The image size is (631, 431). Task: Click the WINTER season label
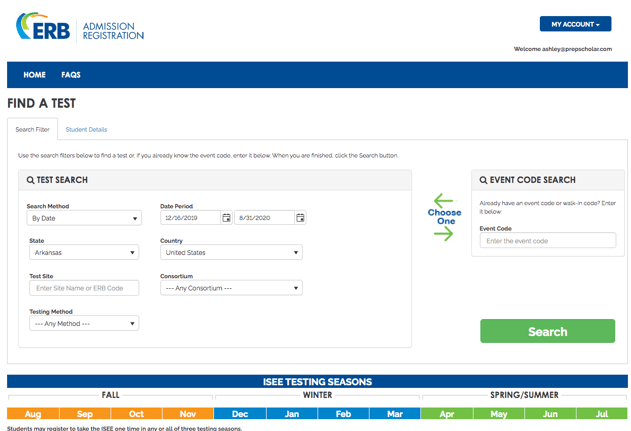[x=318, y=395]
